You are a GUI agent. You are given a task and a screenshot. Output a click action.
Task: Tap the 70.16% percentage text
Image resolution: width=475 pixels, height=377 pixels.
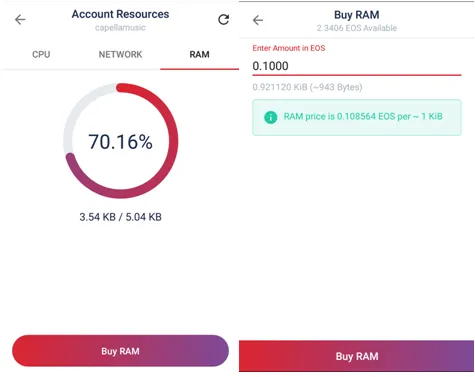click(x=120, y=142)
